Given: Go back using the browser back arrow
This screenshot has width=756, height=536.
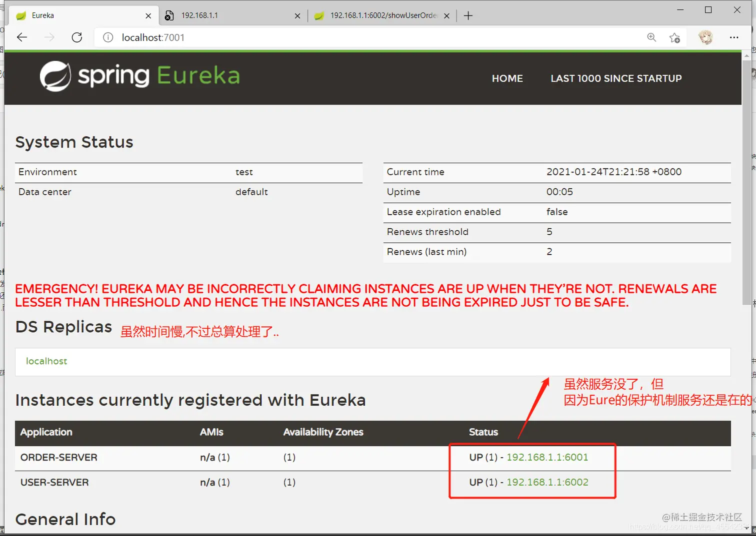Looking at the screenshot, I should [22, 37].
